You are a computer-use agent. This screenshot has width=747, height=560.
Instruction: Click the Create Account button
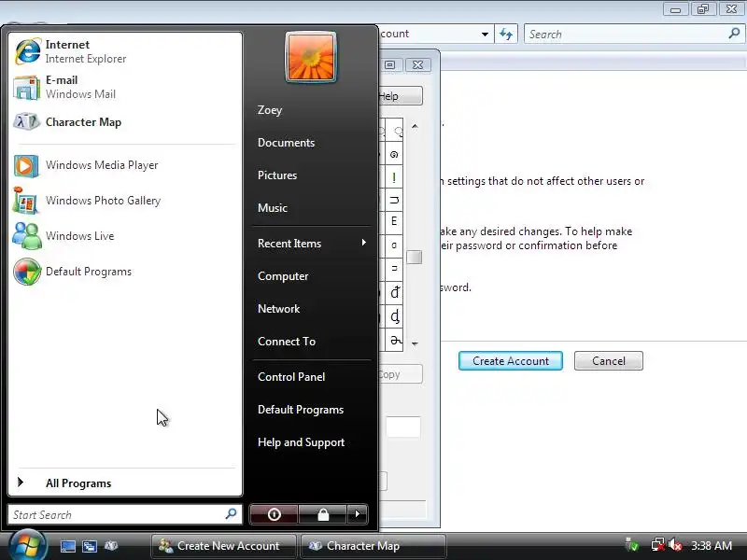510,361
